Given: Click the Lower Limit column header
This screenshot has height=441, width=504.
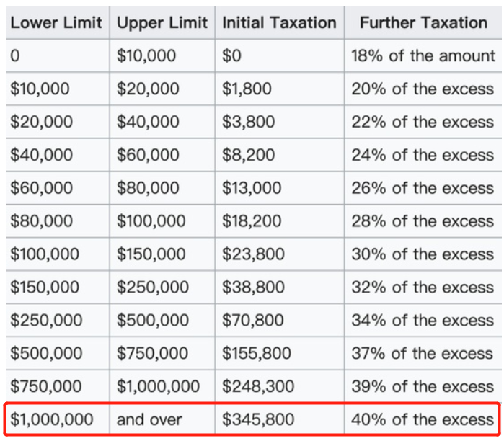Looking at the screenshot, I should (x=58, y=23).
